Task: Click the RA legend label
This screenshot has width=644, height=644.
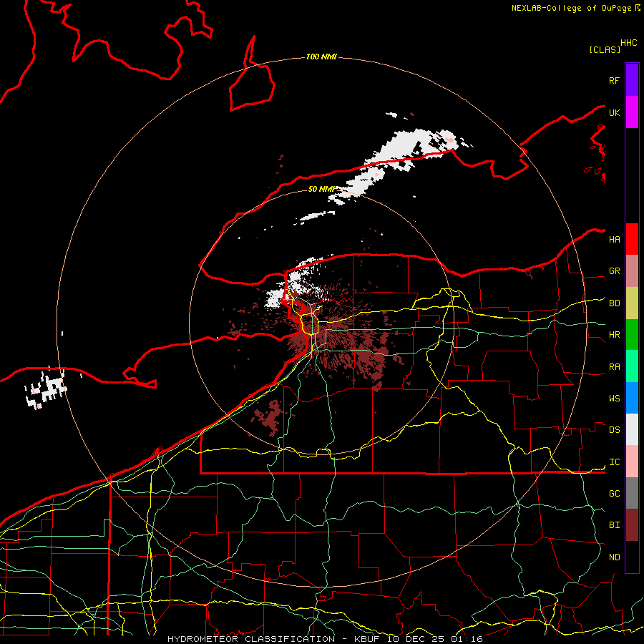Action: tap(614, 366)
